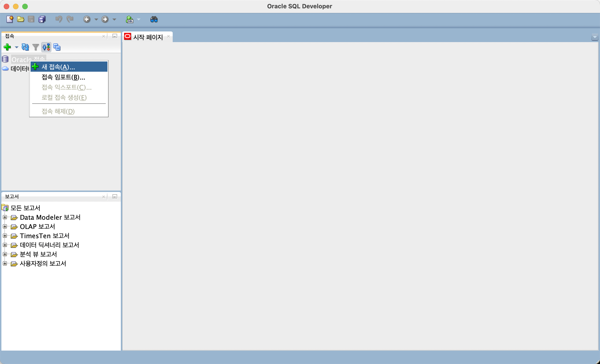
Task: Expand the TimesTen 보고서 node
Action: pos(5,235)
